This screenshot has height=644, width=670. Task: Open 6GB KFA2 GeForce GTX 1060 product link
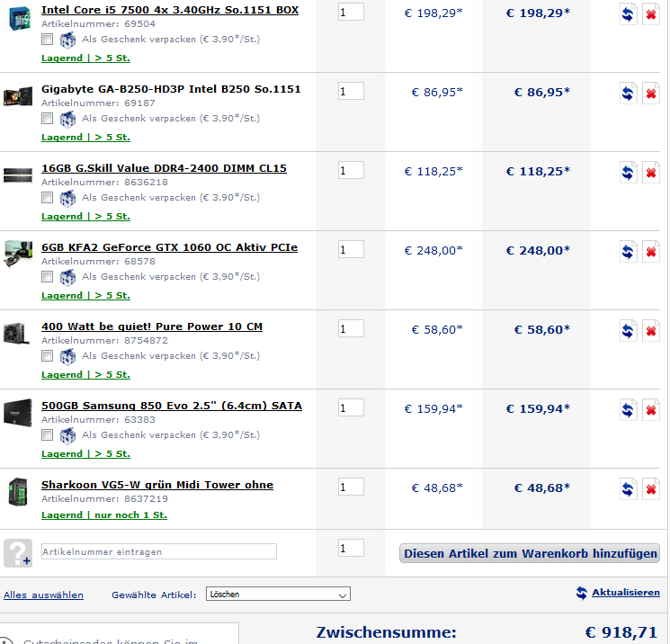point(169,247)
